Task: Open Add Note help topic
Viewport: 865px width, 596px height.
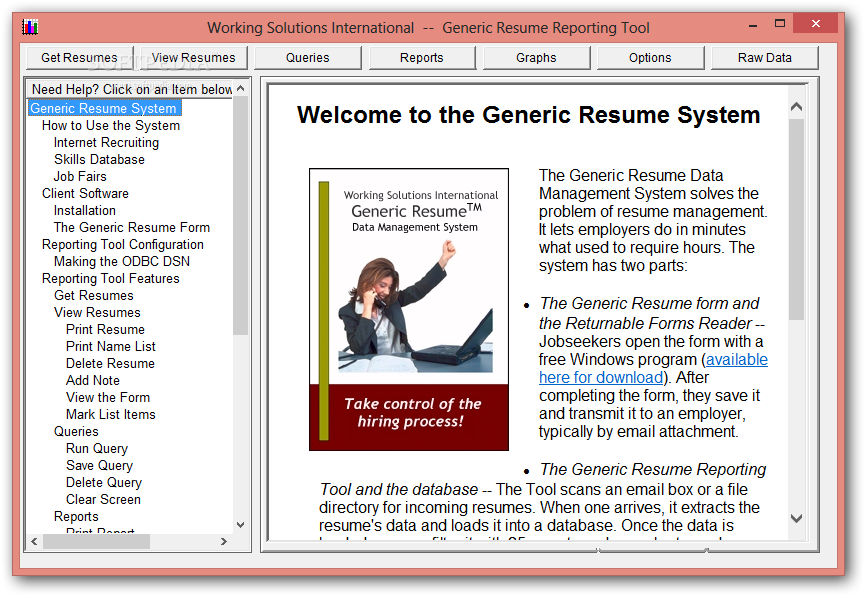Action: pos(93,381)
